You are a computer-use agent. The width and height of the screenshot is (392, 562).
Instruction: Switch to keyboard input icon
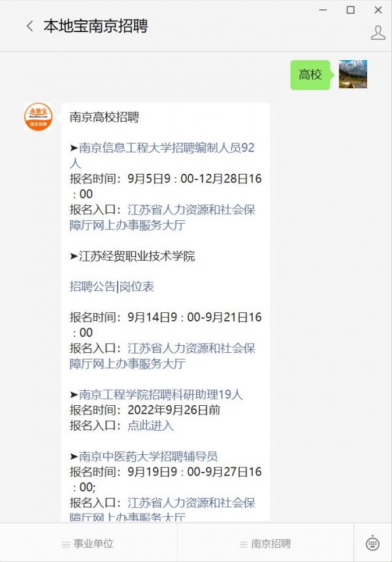coord(372,543)
